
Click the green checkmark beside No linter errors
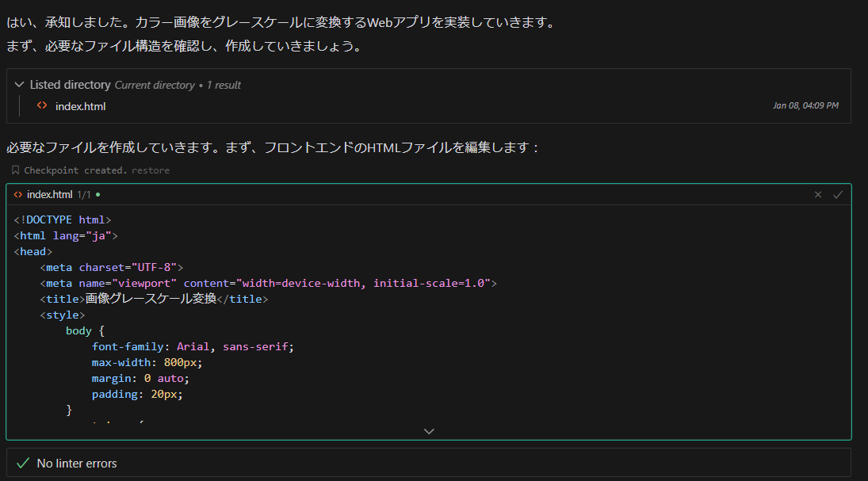coord(21,463)
